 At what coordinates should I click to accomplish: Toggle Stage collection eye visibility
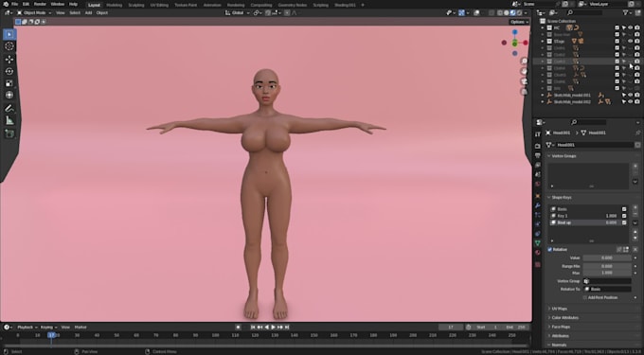(x=631, y=41)
